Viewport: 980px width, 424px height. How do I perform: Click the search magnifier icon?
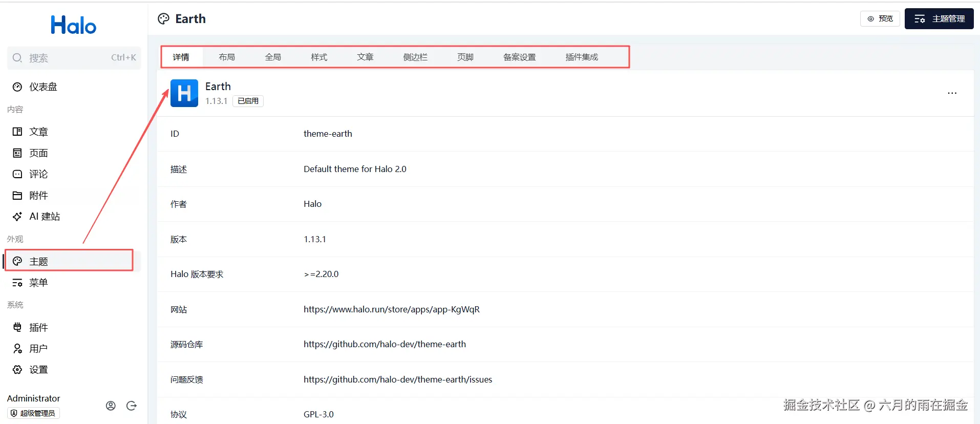pos(17,58)
